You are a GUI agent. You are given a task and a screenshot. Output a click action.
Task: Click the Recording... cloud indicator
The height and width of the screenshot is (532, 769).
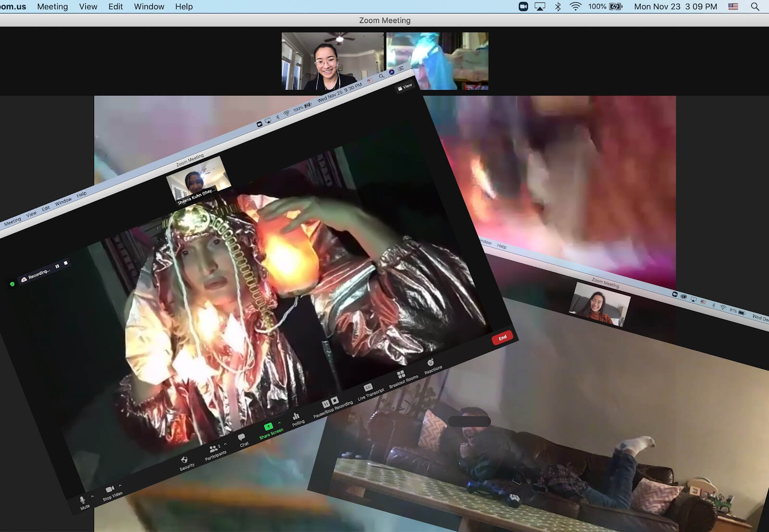pyautogui.click(x=36, y=275)
